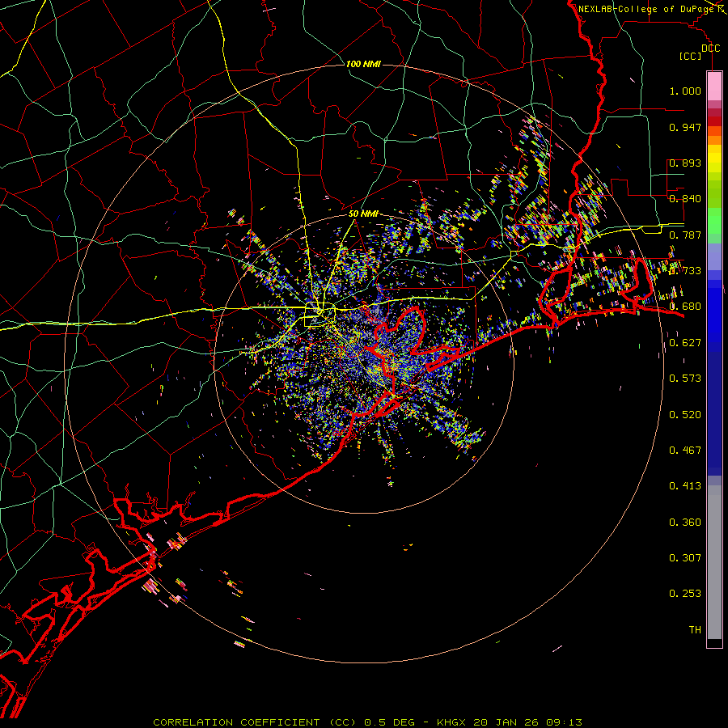Click the NEXLAB-College of DuPage credit text
This screenshot has height=728, width=728.
(x=648, y=9)
